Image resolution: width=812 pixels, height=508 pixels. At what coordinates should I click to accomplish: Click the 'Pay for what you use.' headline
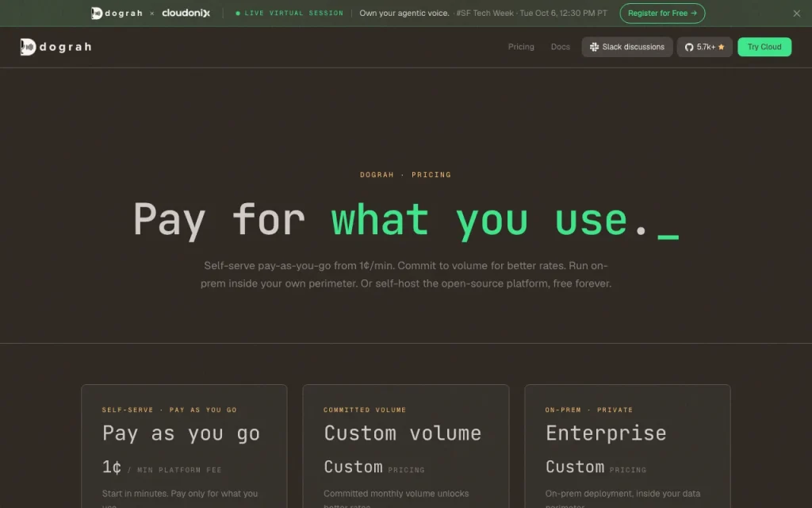pyautogui.click(x=406, y=220)
